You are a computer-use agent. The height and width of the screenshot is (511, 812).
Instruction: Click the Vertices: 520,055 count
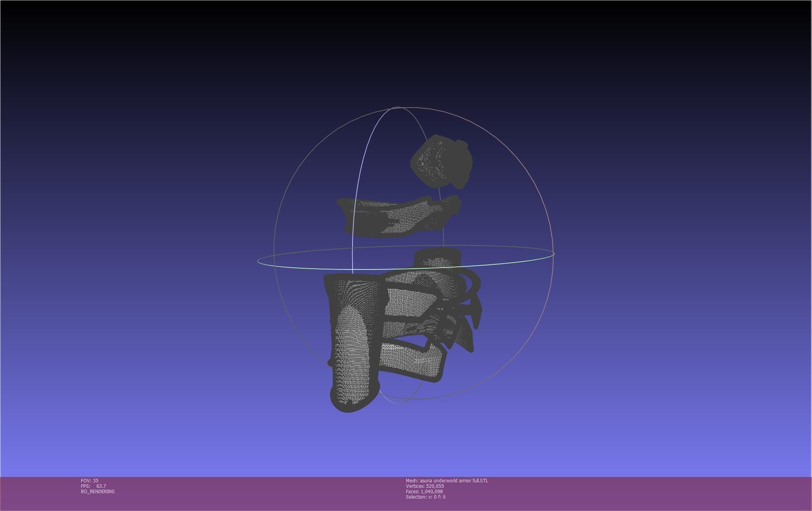click(x=425, y=486)
